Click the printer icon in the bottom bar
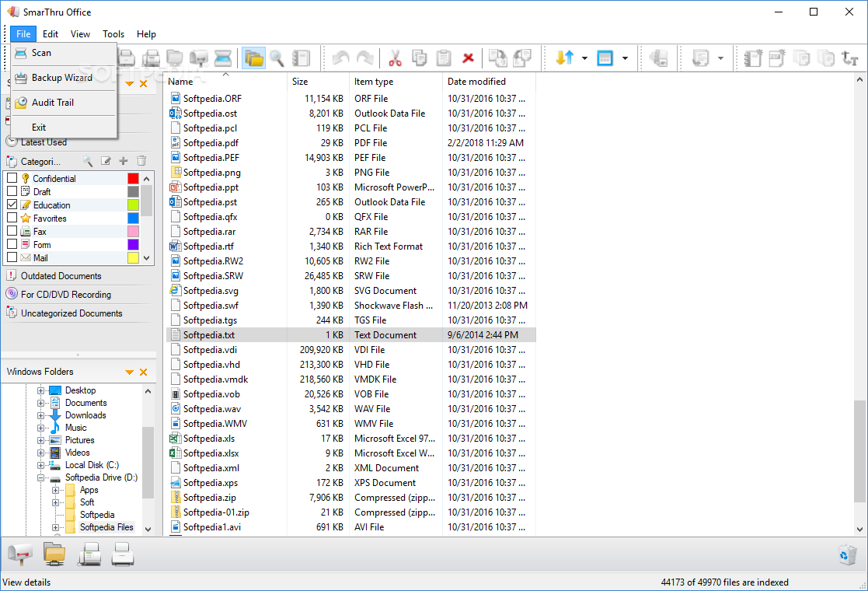The image size is (868, 591). 122,554
